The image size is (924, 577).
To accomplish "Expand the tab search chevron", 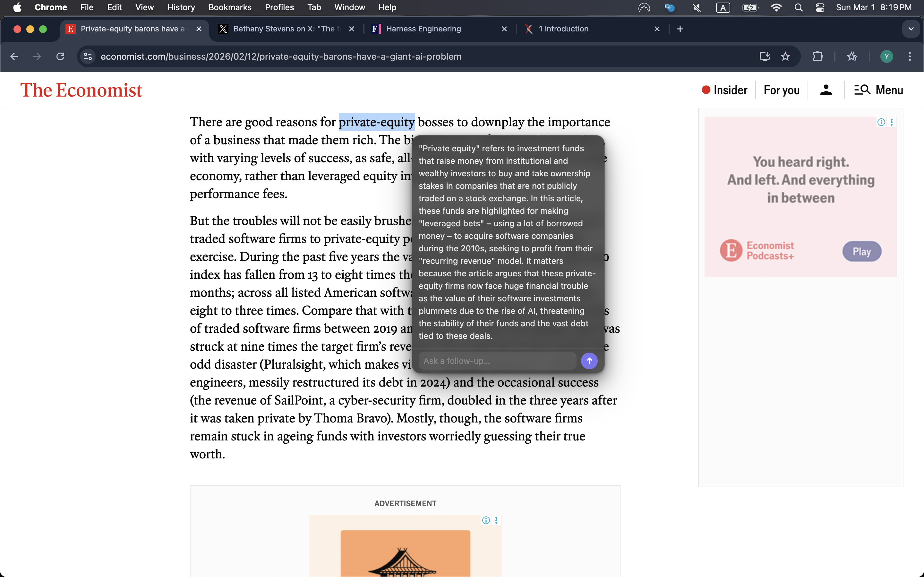I will (x=911, y=29).
